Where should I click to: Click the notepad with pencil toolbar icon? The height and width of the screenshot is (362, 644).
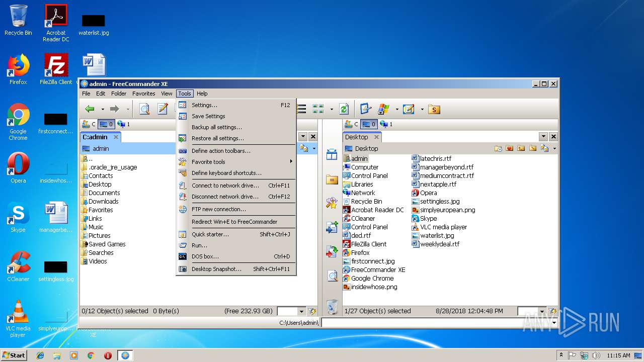(x=409, y=109)
